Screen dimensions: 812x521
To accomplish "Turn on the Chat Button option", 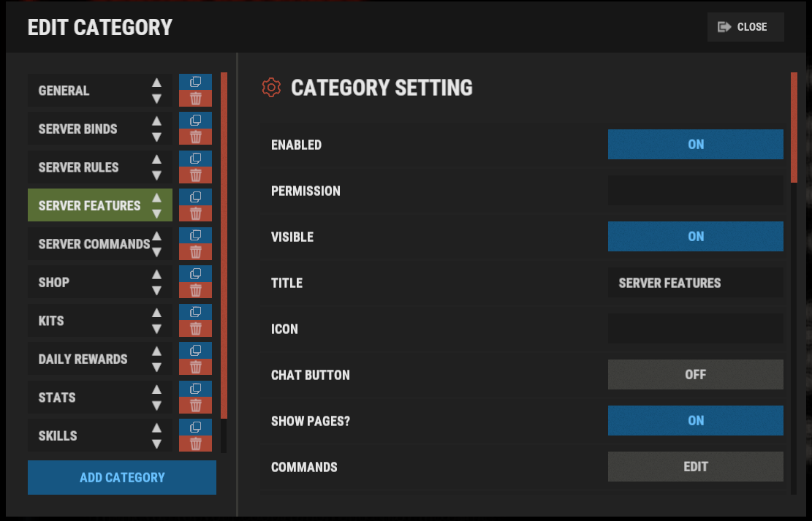I will coord(696,374).
